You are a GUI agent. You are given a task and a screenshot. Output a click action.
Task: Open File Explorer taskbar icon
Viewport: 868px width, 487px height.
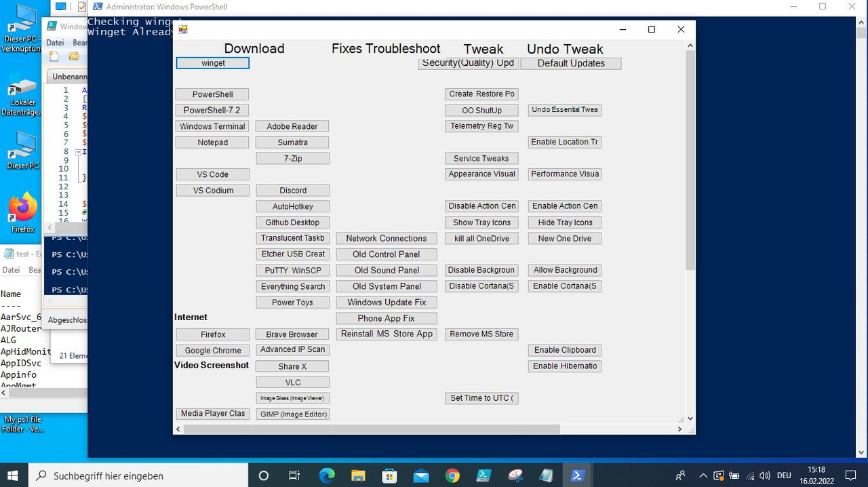359,475
